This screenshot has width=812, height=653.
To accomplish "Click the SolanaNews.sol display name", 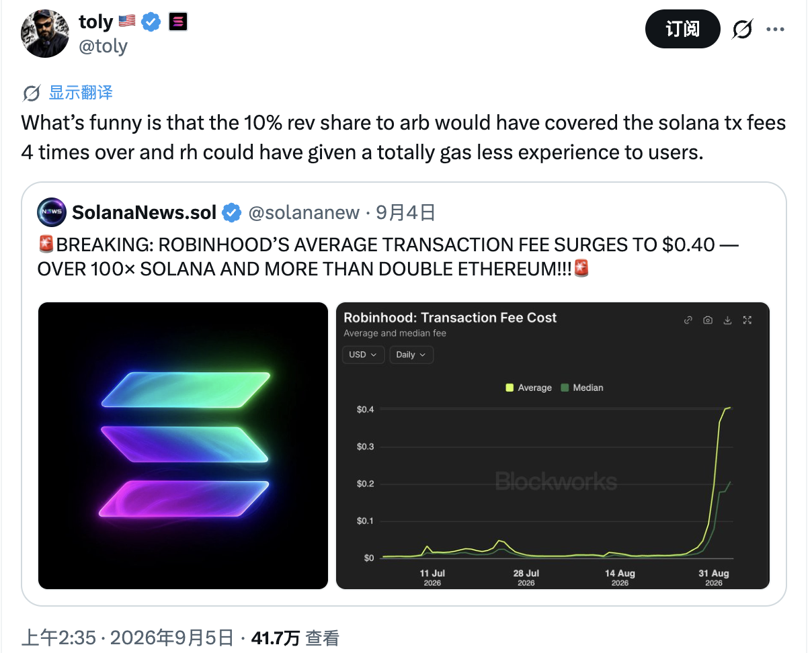I will tap(144, 213).
